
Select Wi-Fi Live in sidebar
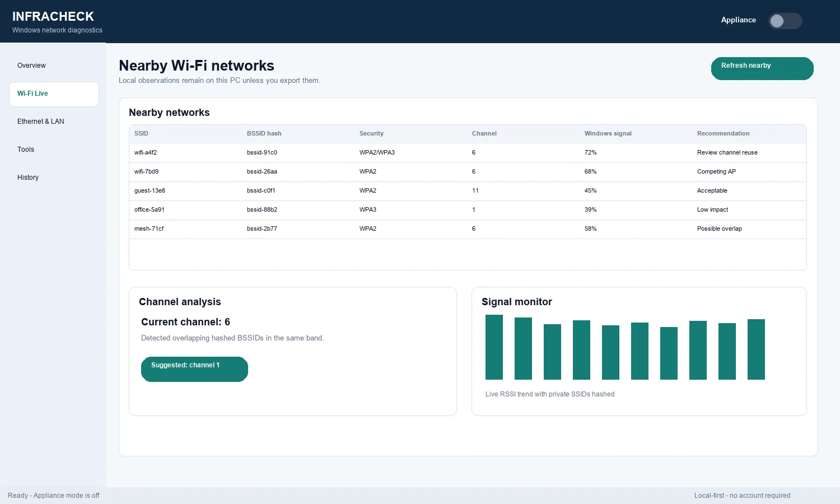tap(54, 94)
